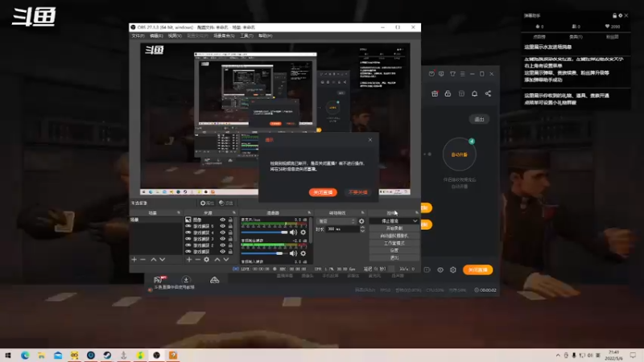Click the transition duration 300 ms field

(x=343, y=229)
